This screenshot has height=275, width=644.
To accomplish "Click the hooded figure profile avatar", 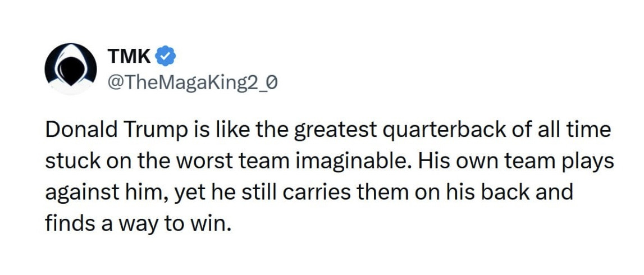I will coord(68,69).
